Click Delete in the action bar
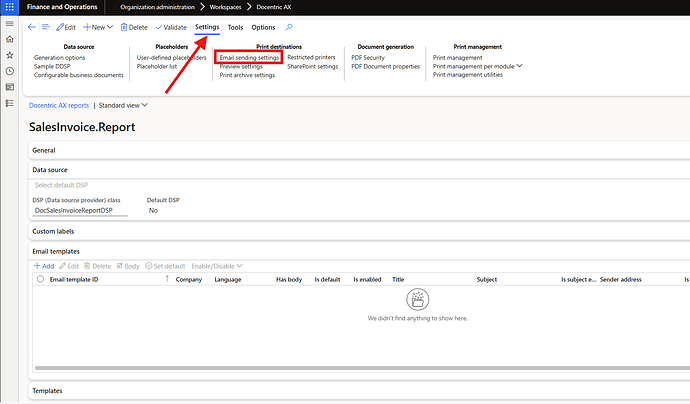Screen dimensions: 690x404 coord(134,27)
